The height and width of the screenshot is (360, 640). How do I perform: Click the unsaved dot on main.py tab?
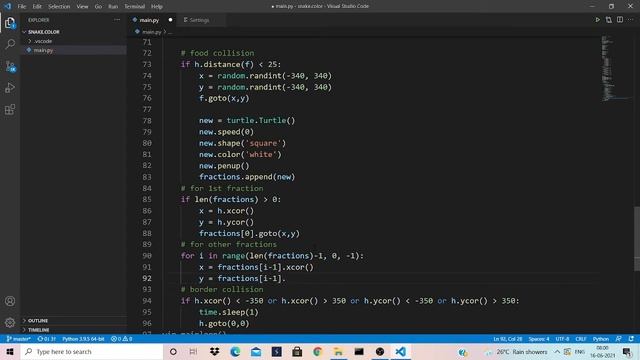point(170,20)
